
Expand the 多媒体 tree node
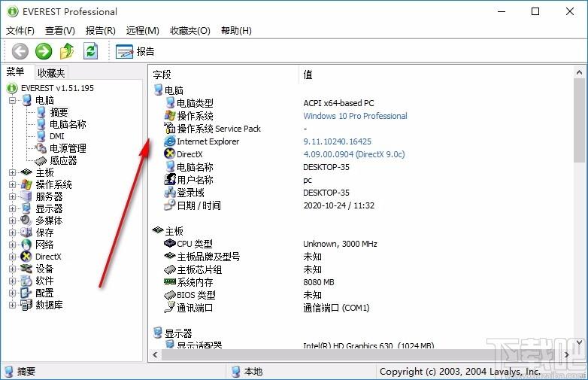click(12, 220)
